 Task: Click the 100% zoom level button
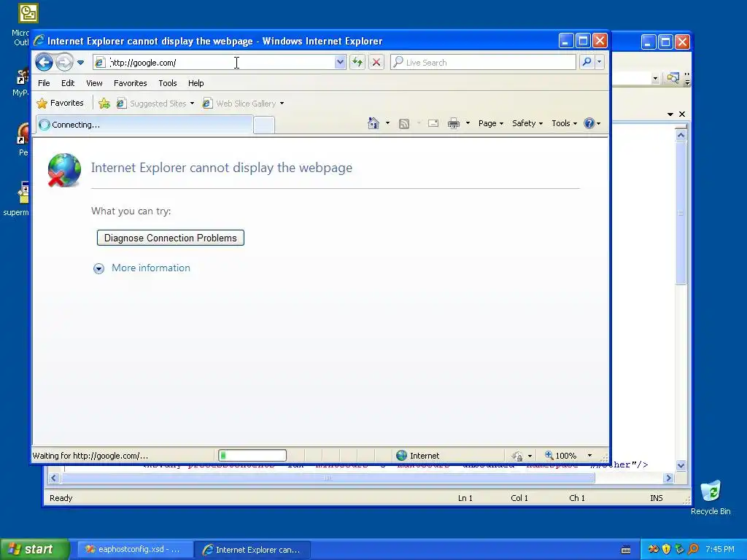click(x=561, y=456)
